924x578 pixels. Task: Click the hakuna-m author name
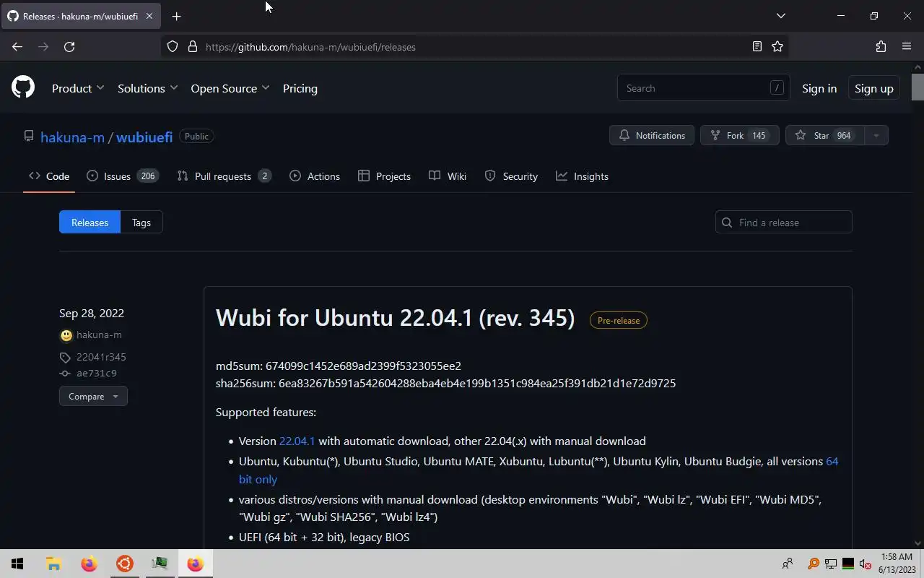[99, 335]
